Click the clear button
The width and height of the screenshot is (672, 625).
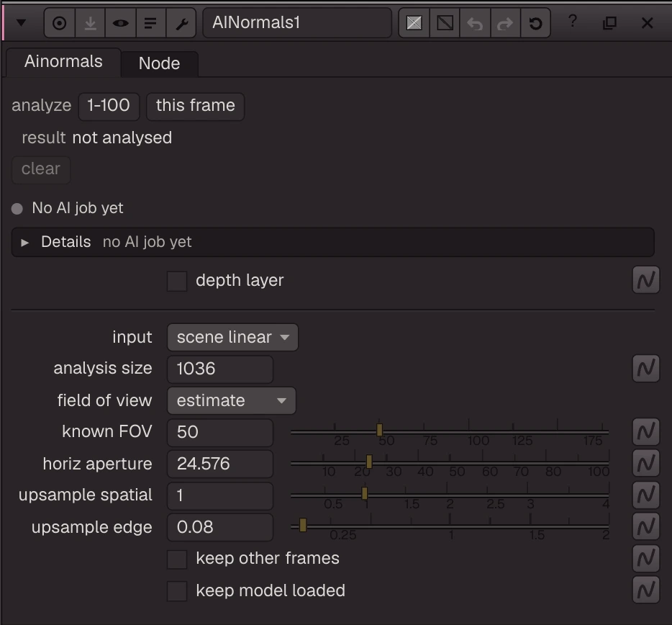(41, 169)
